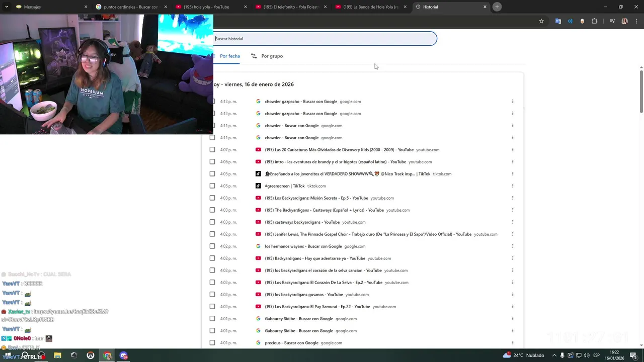Image resolution: width=644 pixels, height=362 pixels.
Task: Open Chrome's three-dot main menu
Action: click(636, 21)
